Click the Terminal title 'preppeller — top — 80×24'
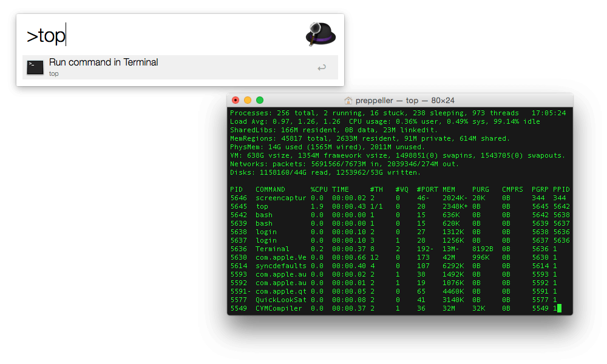The height and width of the screenshot is (364, 607). point(405,101)
